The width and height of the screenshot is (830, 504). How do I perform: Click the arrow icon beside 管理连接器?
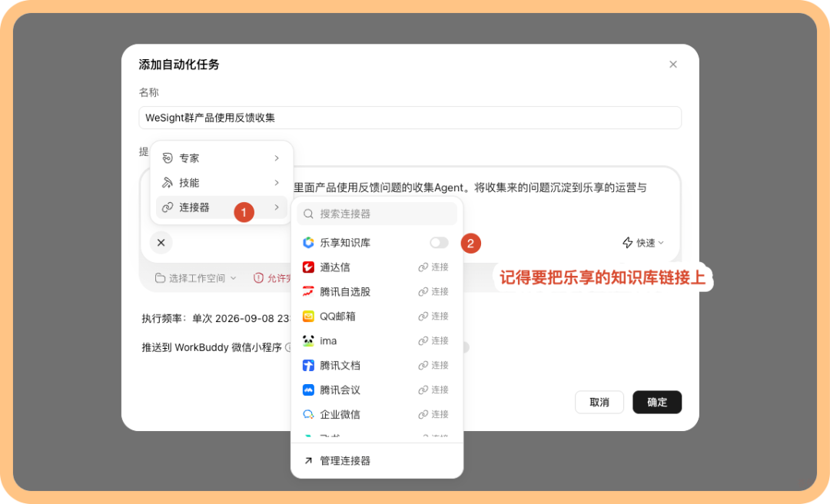(x=308, y=460)
